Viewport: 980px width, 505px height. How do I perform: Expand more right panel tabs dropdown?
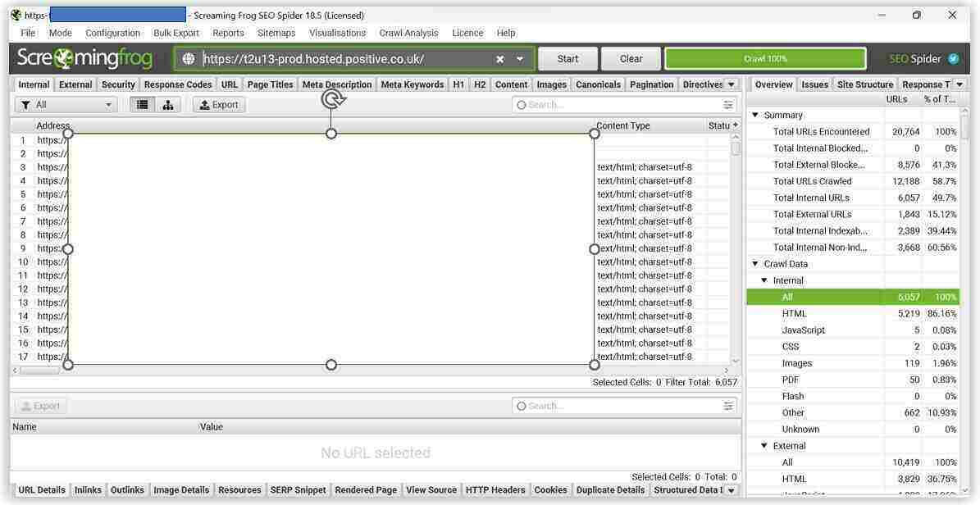point(960,84)
